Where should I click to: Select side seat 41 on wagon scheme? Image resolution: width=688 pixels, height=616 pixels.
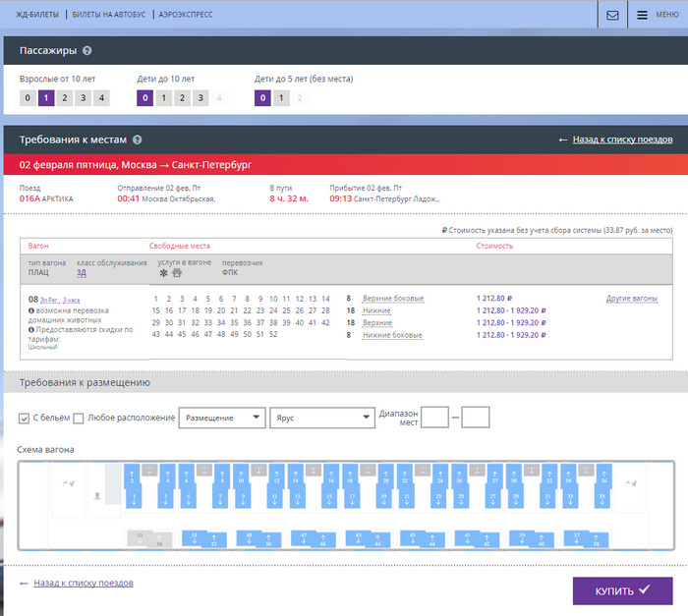[466, 538]
